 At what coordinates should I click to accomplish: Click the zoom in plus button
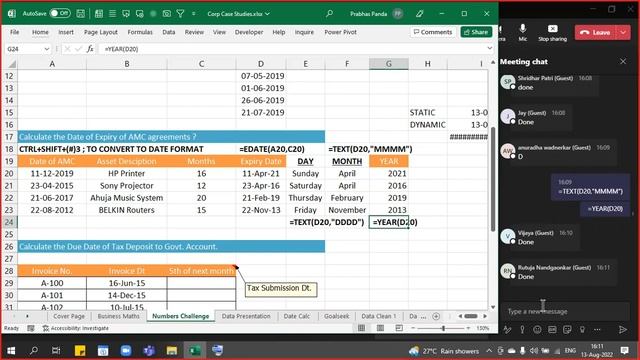[x=468, y=328]
